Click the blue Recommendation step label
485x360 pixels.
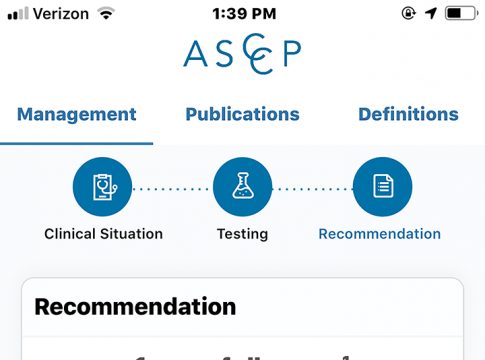tap(380, 234)
